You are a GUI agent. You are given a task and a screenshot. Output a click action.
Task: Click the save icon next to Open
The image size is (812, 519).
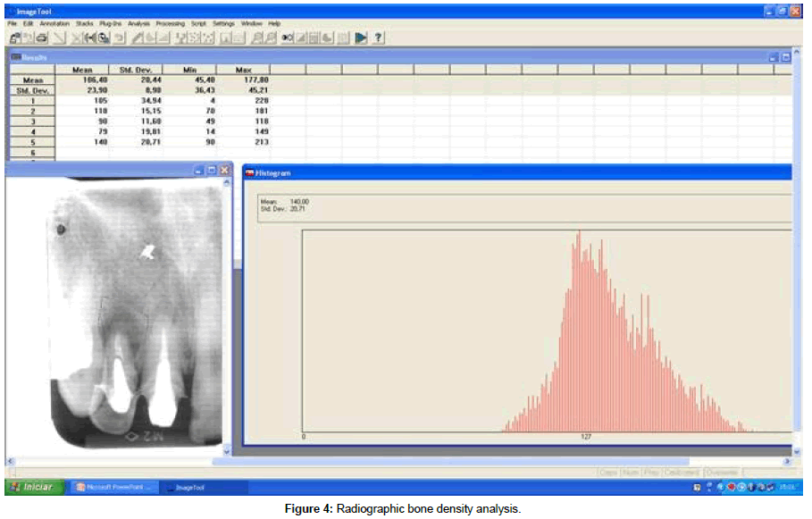[29, 38]
